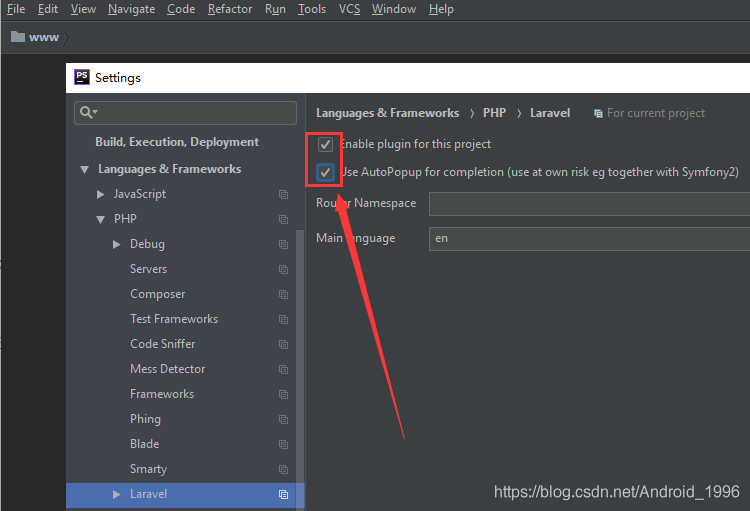Select the Code Sniffer settings page
Screen dimensions: 750x511
point(163,344)
